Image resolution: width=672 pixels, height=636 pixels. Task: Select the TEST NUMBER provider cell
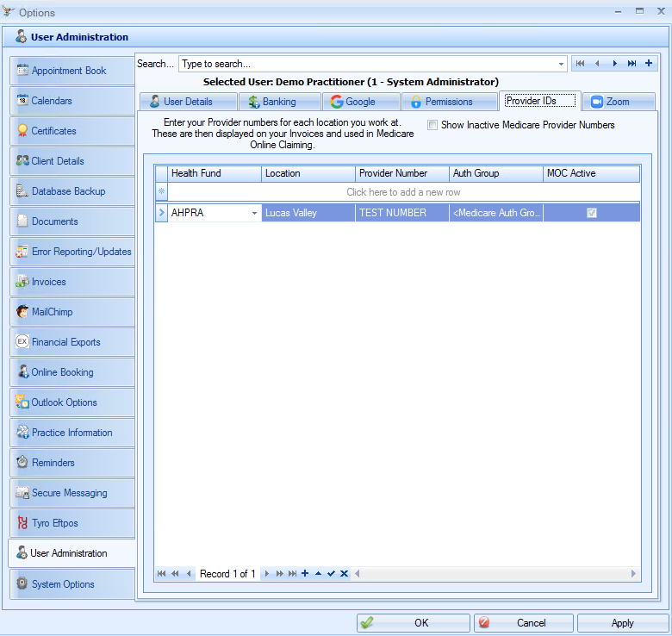pyautogui.click(x=402, y=213)
